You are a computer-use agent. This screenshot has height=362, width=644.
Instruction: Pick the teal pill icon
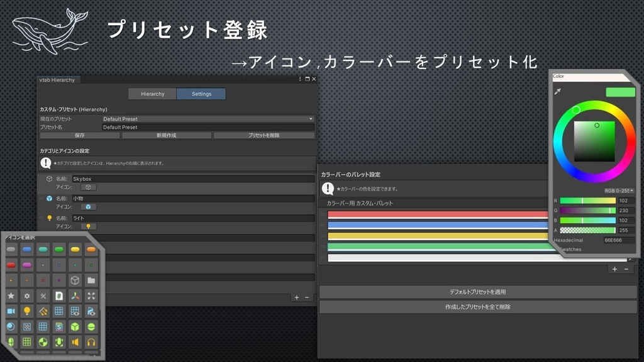(43, 249)
